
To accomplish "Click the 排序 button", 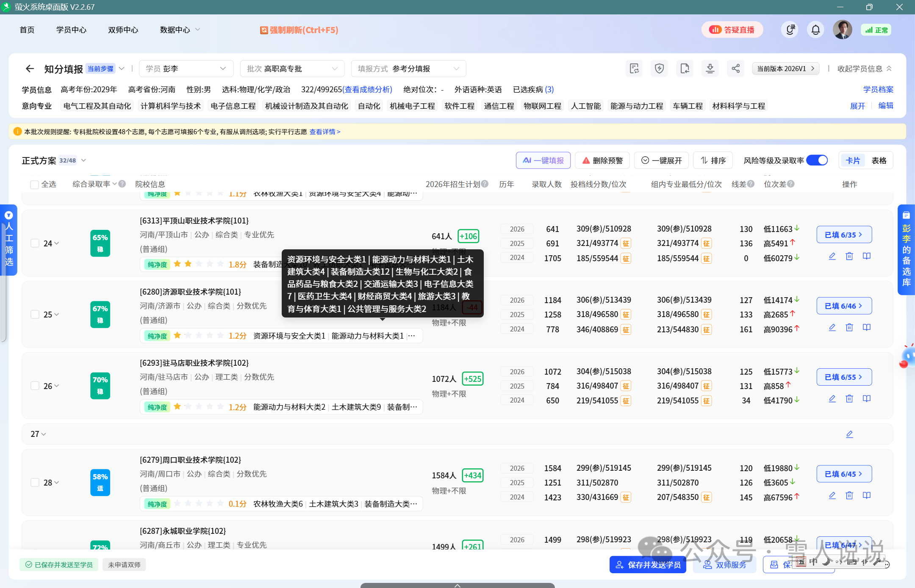I will 713,160.
